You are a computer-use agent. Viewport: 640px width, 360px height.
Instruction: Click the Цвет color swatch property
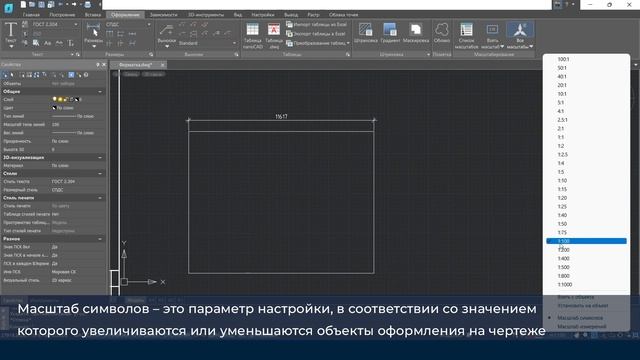tap(54, 108)
